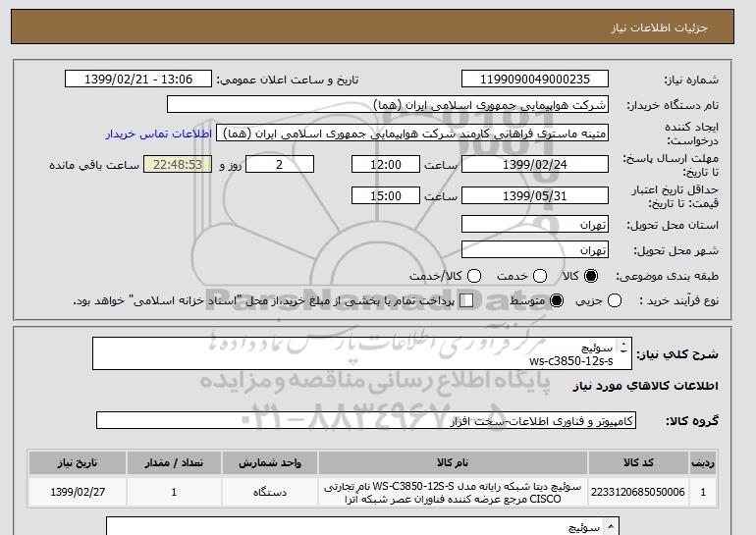Click goods group field سخت افزار
Image resolution: width=756 pixels, height=535 pixels.
pyautogui.click(x=366, y=421)
